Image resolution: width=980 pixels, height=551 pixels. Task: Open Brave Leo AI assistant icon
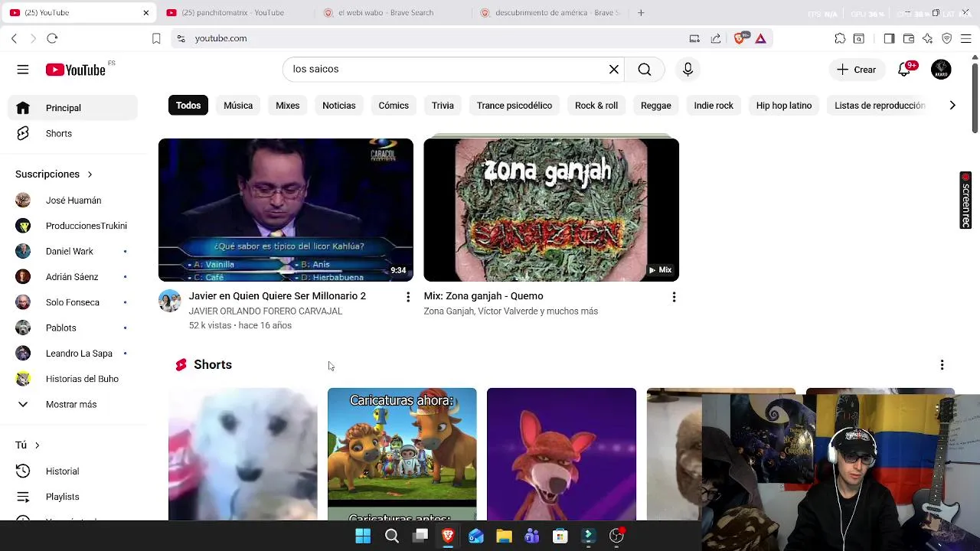(x=927, y=38)
